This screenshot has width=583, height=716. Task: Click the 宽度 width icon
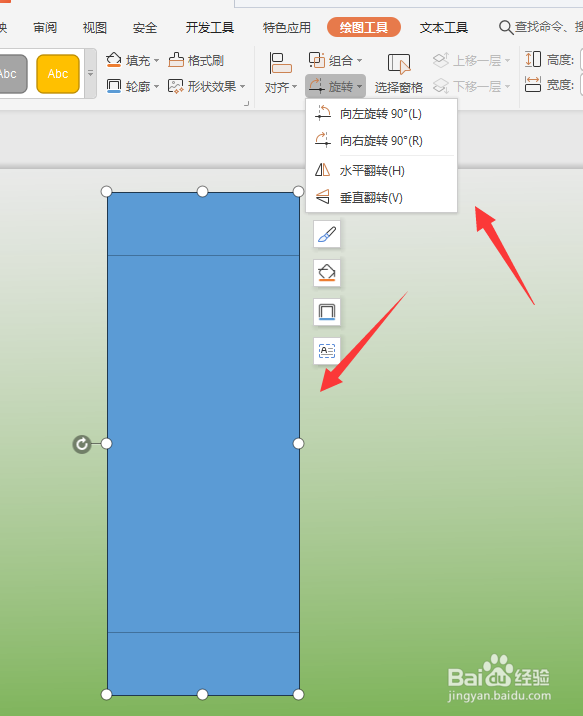point(533,84)
